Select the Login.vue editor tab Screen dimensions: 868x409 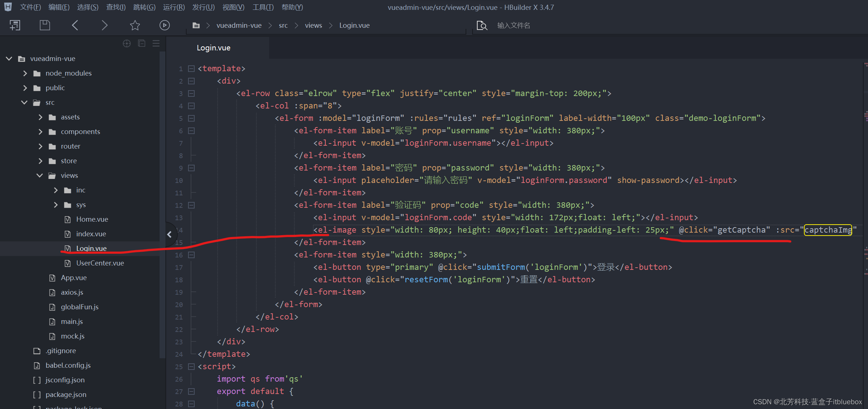(214, 48)
